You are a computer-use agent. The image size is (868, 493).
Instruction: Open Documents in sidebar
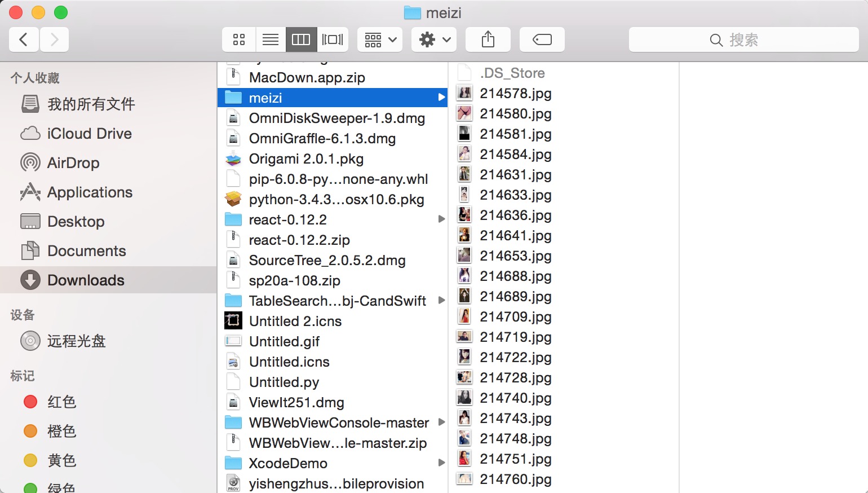coord(108,251)
